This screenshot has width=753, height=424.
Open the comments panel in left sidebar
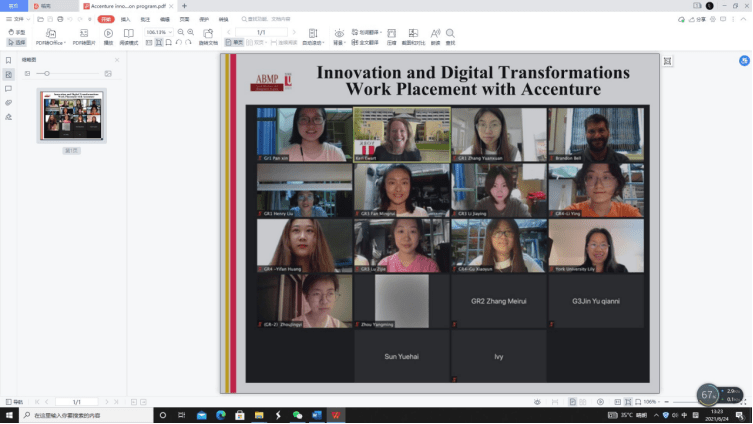[x=8, y=88]
